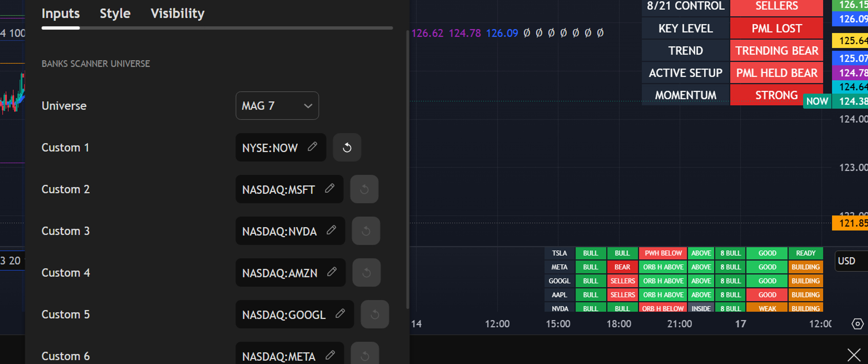
Task: Click the USD currency button
Action: coord(851,261)
